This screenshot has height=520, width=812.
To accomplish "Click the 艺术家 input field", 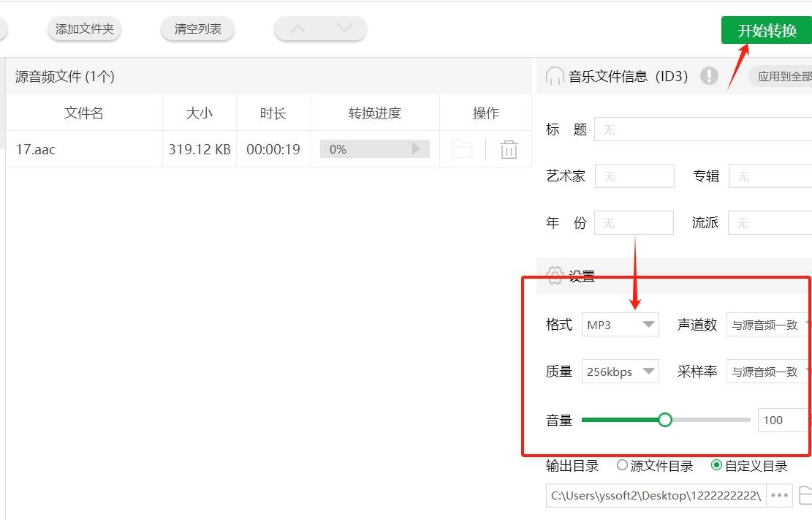I will pyautogui.click(x=634, y=176).
